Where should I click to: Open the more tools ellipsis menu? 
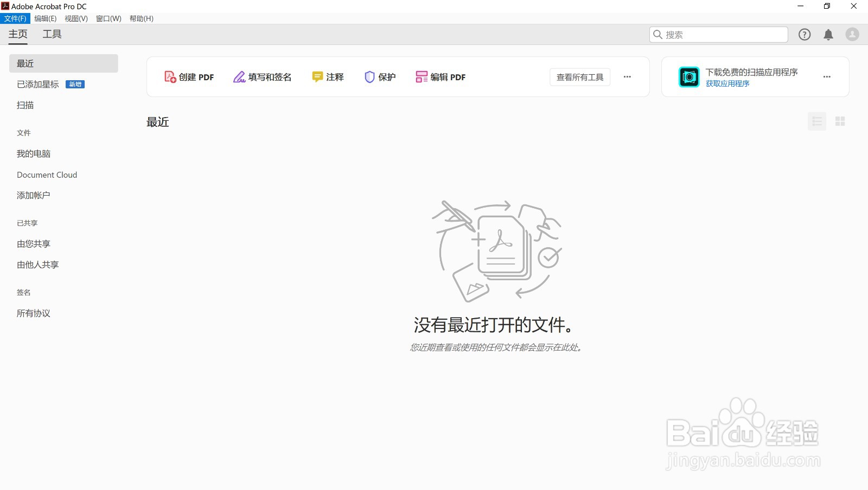627,77
